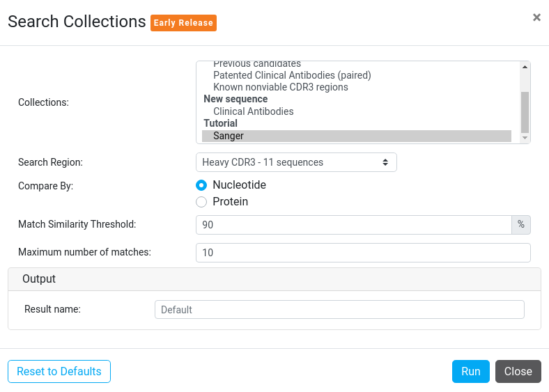The image size is (549, 392).
Task: Click the Early Release badge
Action: pyautogui.click(x=183, y=23)
